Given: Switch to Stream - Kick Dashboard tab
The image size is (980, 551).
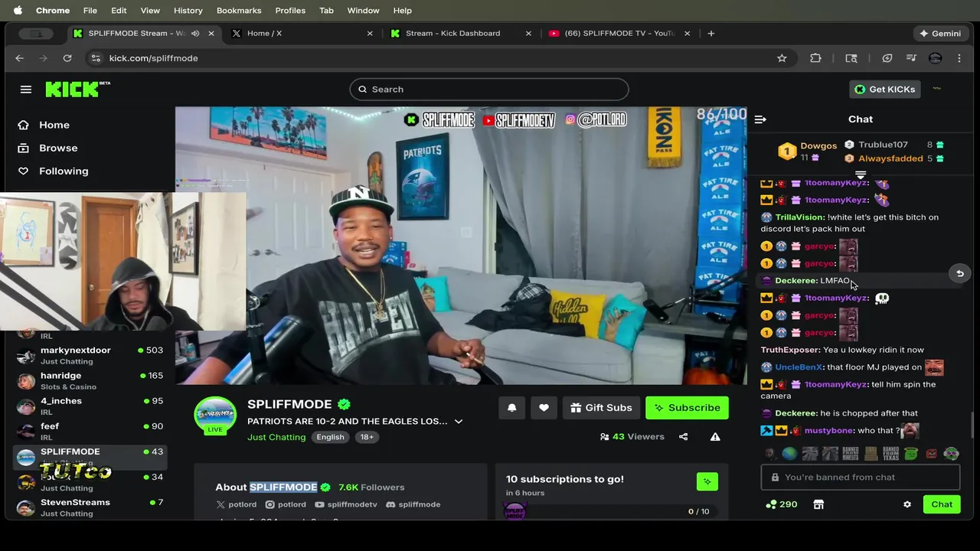Looking at the screenshot, I should point(459,34).
